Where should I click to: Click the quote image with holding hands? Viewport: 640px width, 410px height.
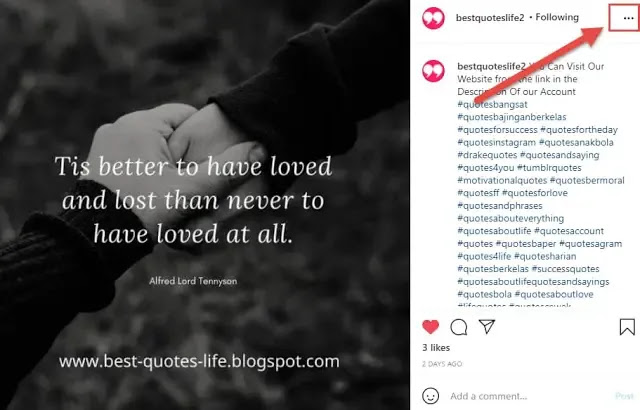tap(205, 205)
